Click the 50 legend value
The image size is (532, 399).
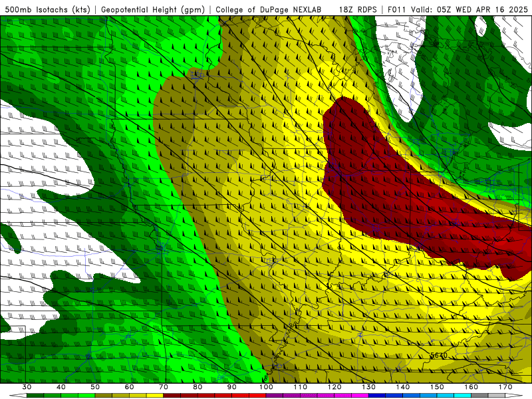click(x=95, y=387)
